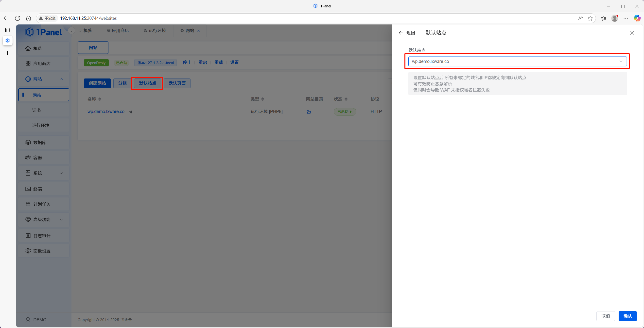
Task: Click 重载 to reload OpenResty
Action: (x=219, y=62)
